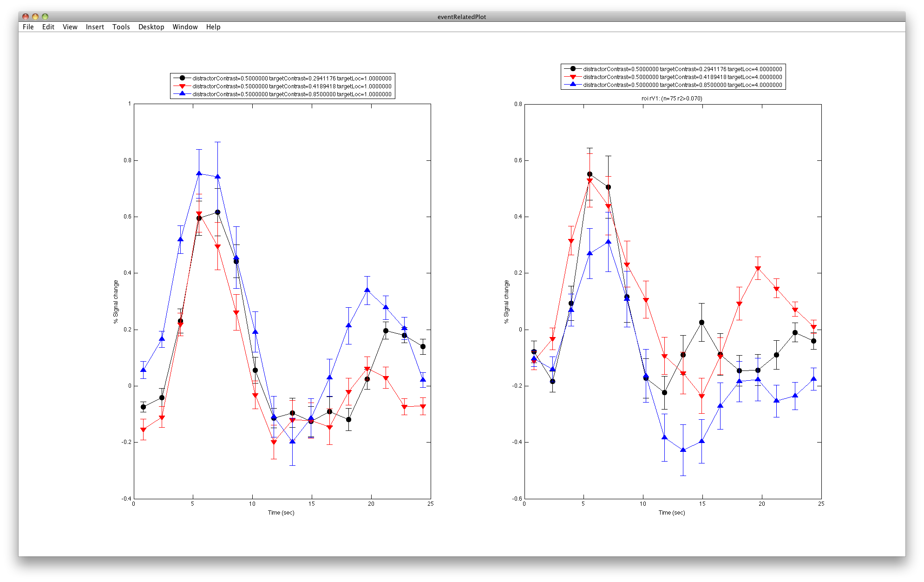
Task: Select left legend entry targetContrast=0.2941176 targetLoc=1
Action: [292, 78]
